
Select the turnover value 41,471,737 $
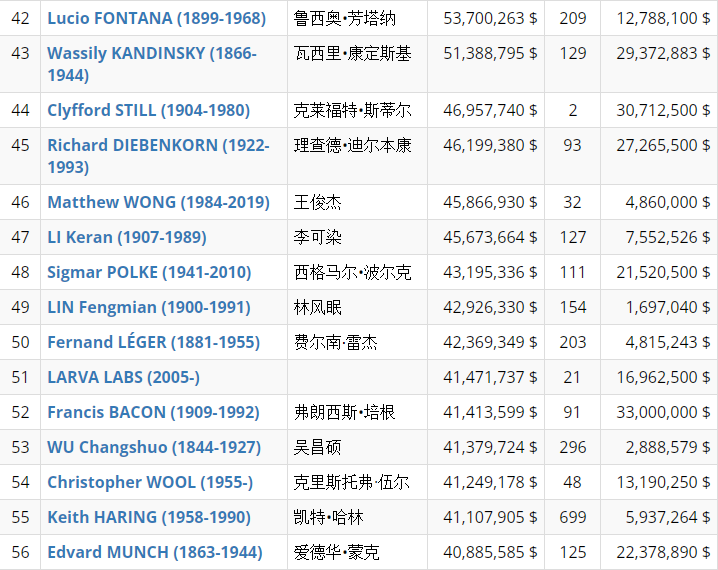click(x=490, y=377)
